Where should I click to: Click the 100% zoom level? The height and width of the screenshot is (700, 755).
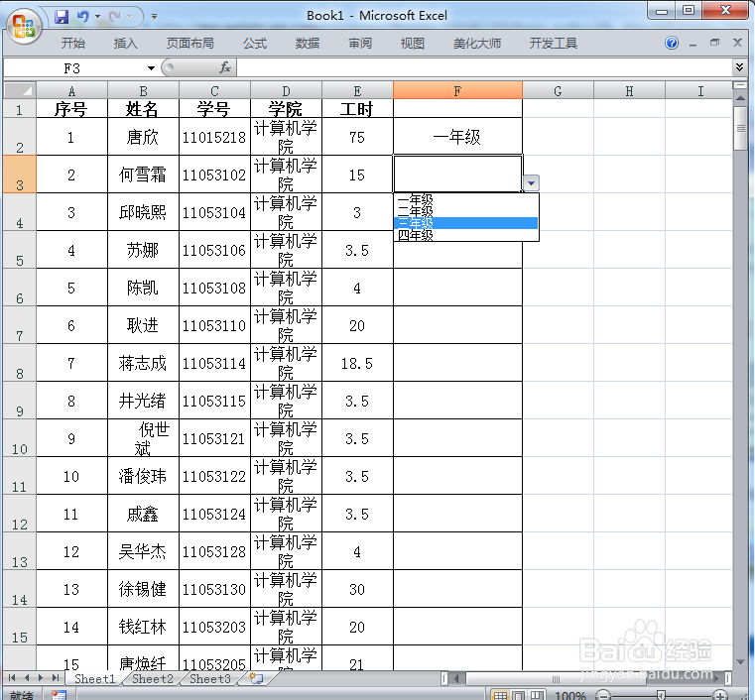point(570,695)
